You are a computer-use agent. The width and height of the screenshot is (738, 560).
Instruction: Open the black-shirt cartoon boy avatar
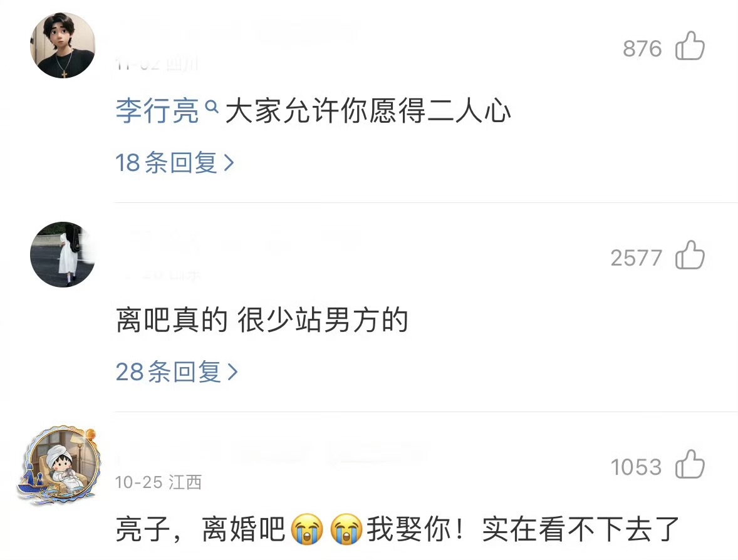63,46
